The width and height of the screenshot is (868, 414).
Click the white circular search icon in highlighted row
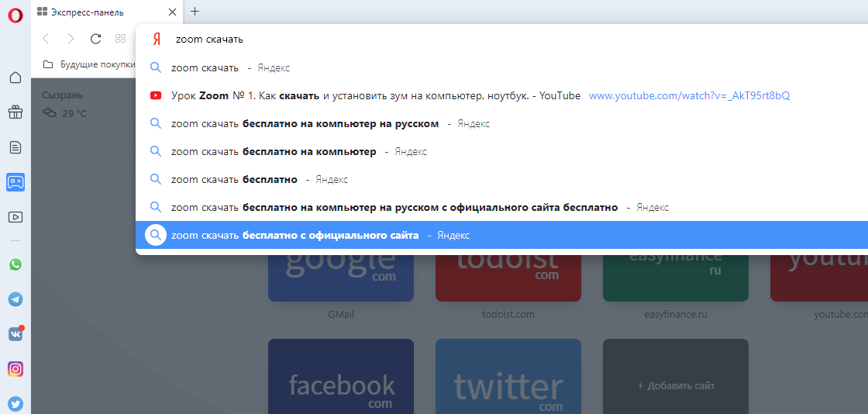pyautogui.click(x=156, y=235)
